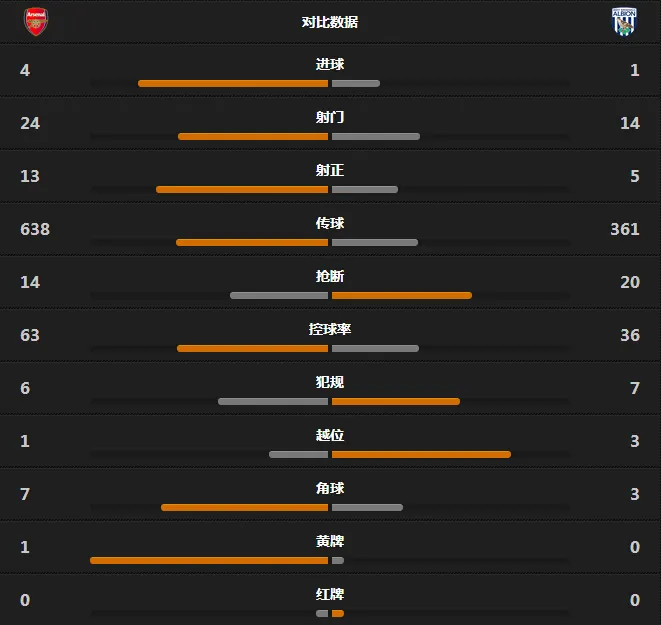Click the 进球 stat label
Screen dimensions: 661x625
[x=330, y=64]
